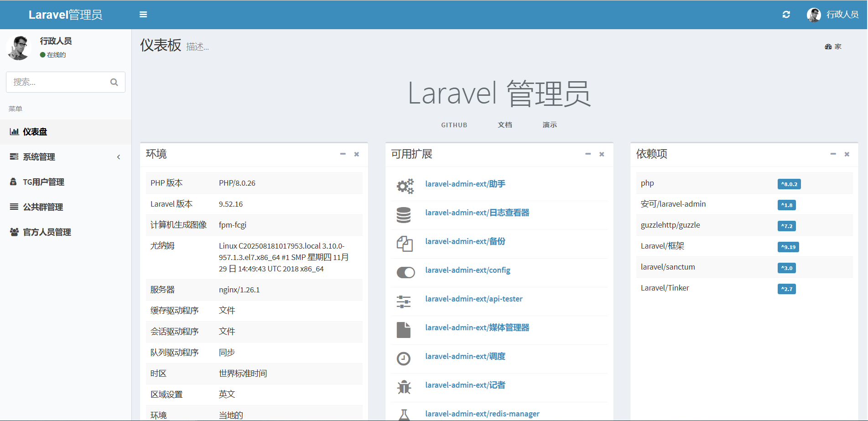Collapse the 可用扩展 panel

tap(588, 154)
